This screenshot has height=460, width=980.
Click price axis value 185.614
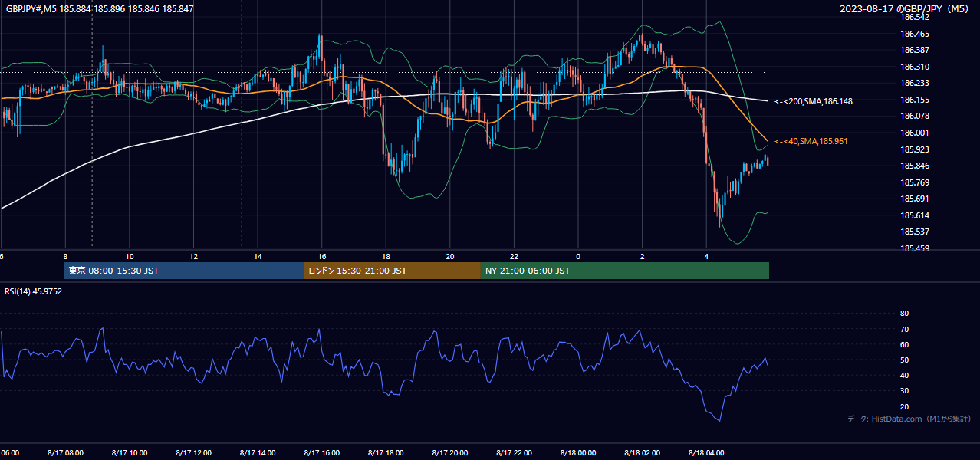click(x=914, y=215)
